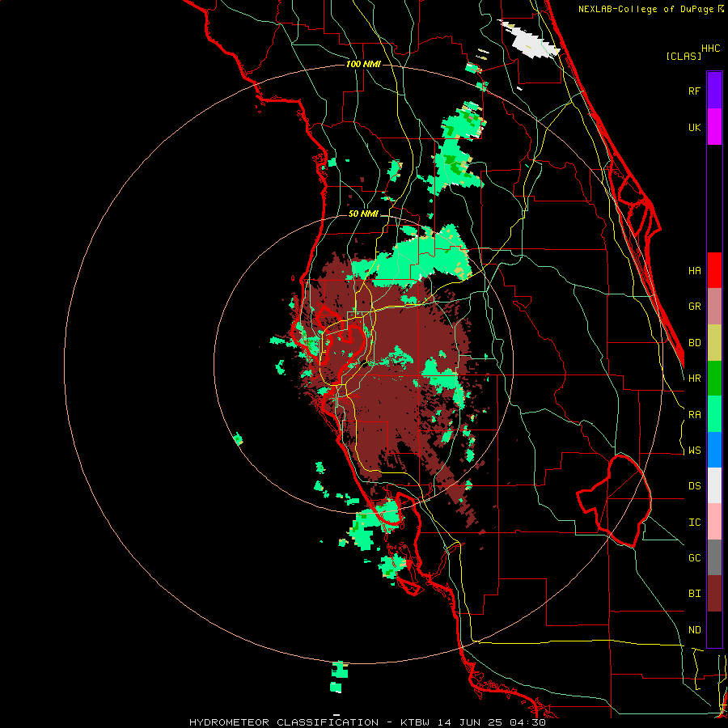The image size is (728, 728).
Task: Click the GR legend label text
Action: [694, 307]
